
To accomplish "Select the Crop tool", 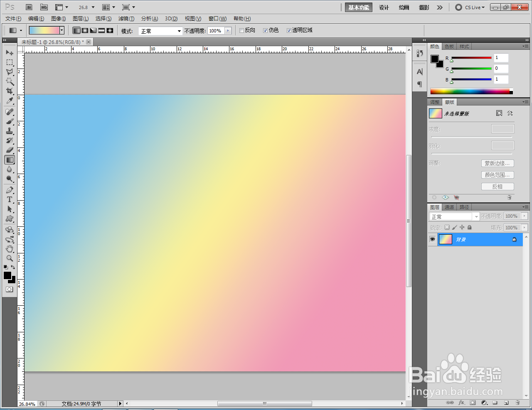I will pyautogui.click(x=10, y=91).
